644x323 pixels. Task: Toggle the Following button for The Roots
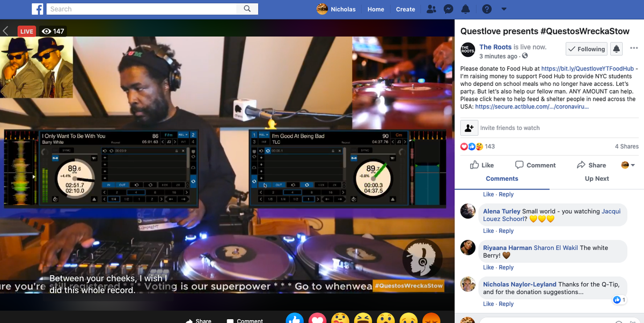[x=586, y=49]
